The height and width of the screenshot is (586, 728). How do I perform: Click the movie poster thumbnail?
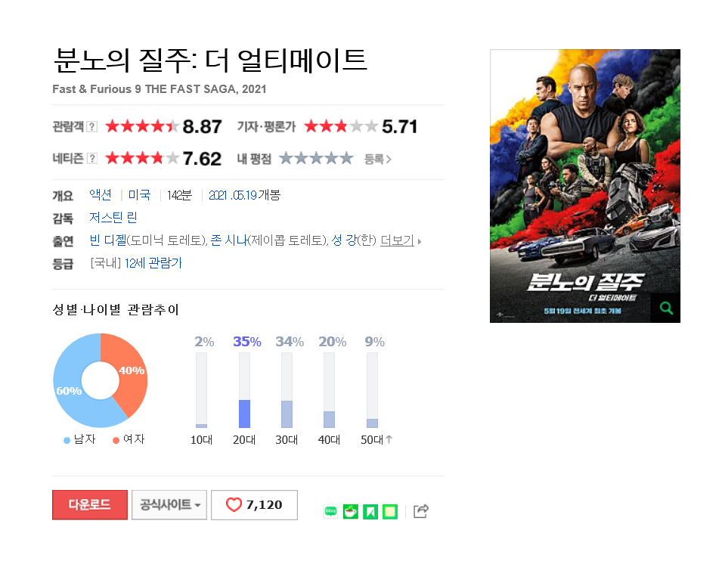pyautogui.click(x=585, y=186)
